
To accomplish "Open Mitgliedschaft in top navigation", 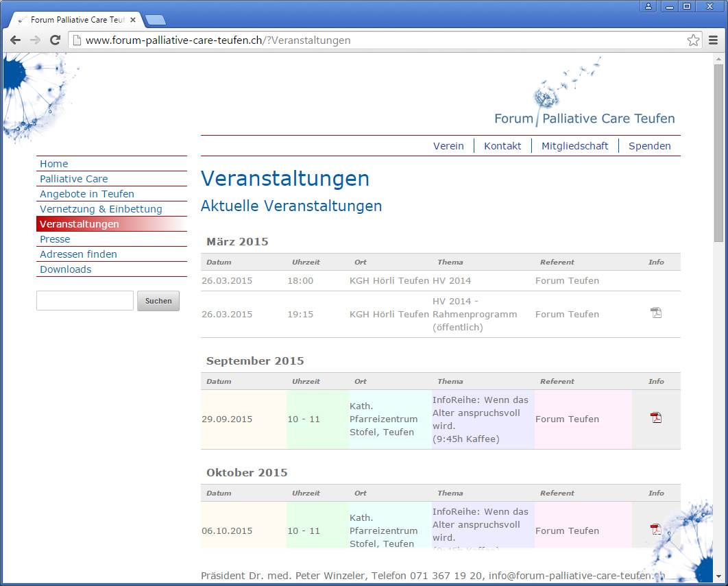I will (x=574, y=146).
